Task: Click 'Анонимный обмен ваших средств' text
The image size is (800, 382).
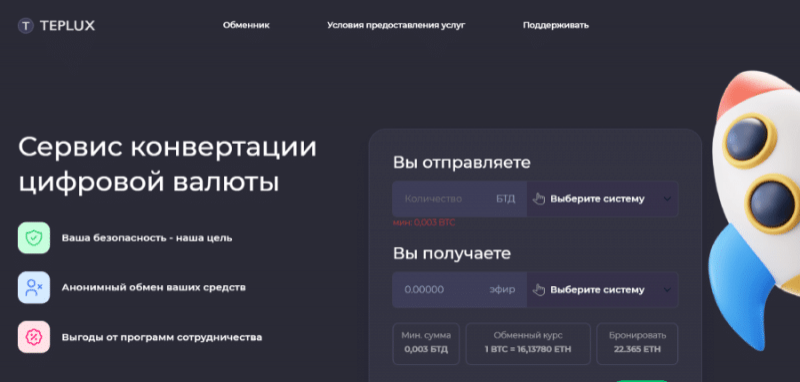Action: point(154,288)
